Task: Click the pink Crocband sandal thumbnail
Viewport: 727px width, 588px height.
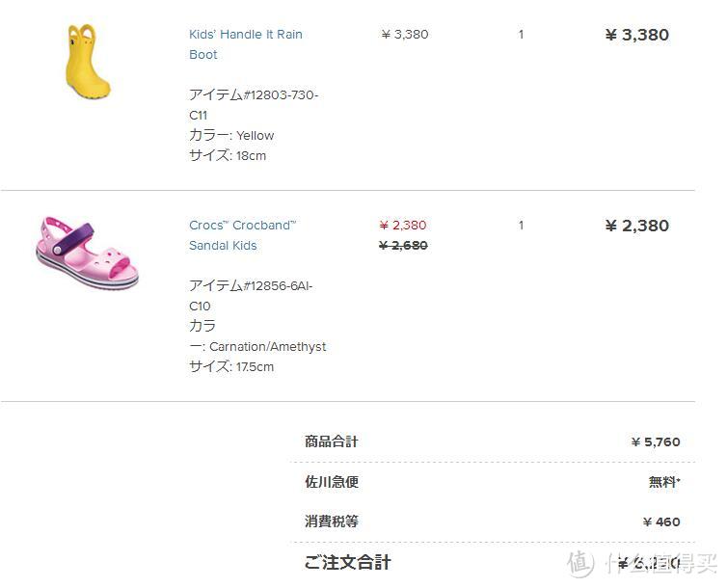Action: coord(87,253)
